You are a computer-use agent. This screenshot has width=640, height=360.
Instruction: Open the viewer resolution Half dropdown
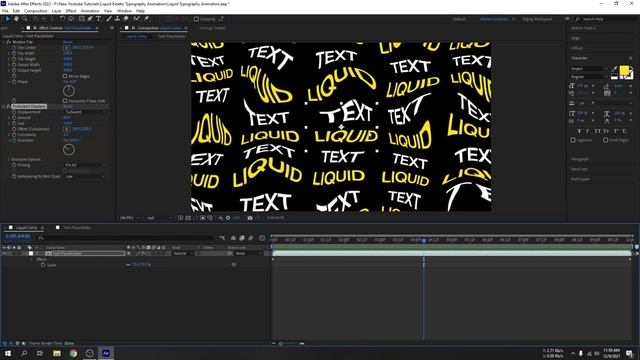pyautogui.click(x=159, y=218)
